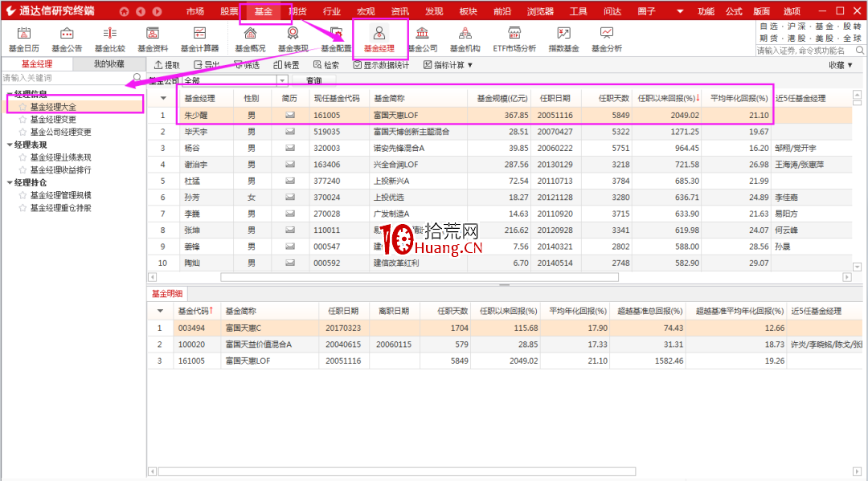The width and height of the screenshot is (868, 481).
Task: Open the 股票 menu
Action: pos(229,11)
